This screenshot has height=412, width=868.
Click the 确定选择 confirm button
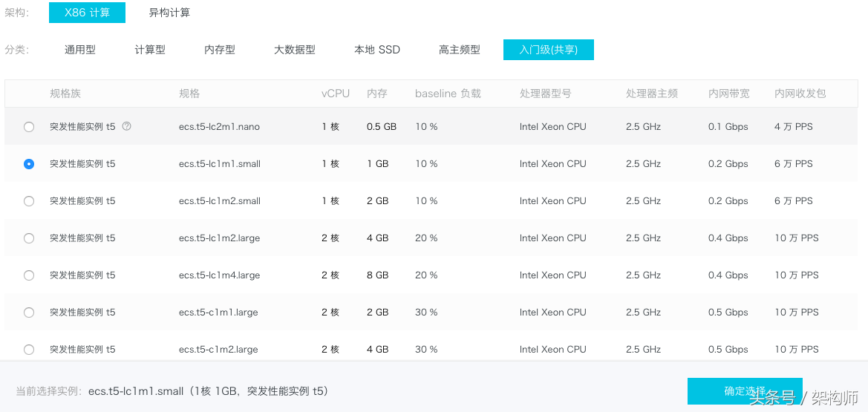[x=744, y=391]
